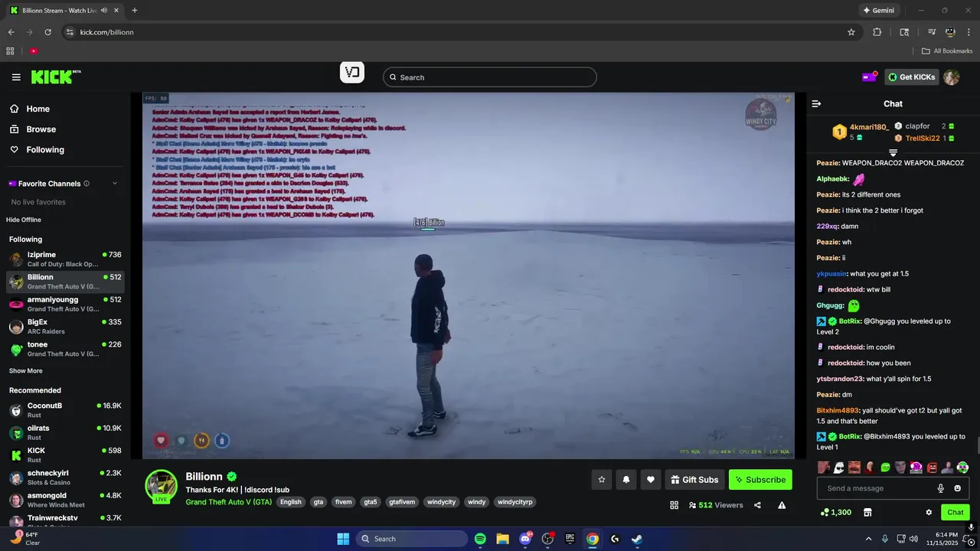Open Steam from the taskbar

coord(637,539)
